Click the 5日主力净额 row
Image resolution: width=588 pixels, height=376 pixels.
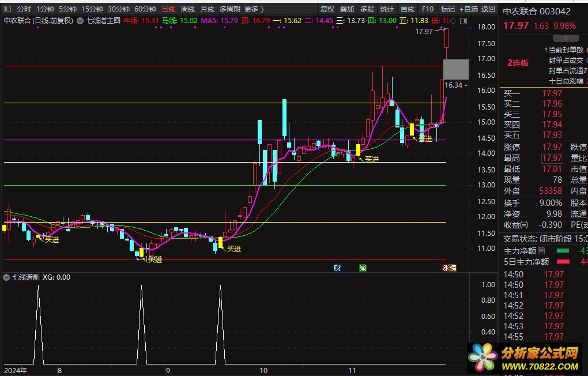[545, 262]
